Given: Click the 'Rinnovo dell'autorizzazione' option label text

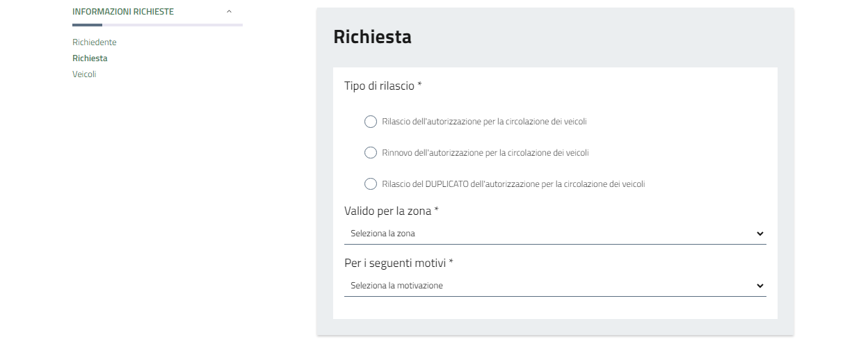Looking at the screenshot, I should [x=485, y=153].
